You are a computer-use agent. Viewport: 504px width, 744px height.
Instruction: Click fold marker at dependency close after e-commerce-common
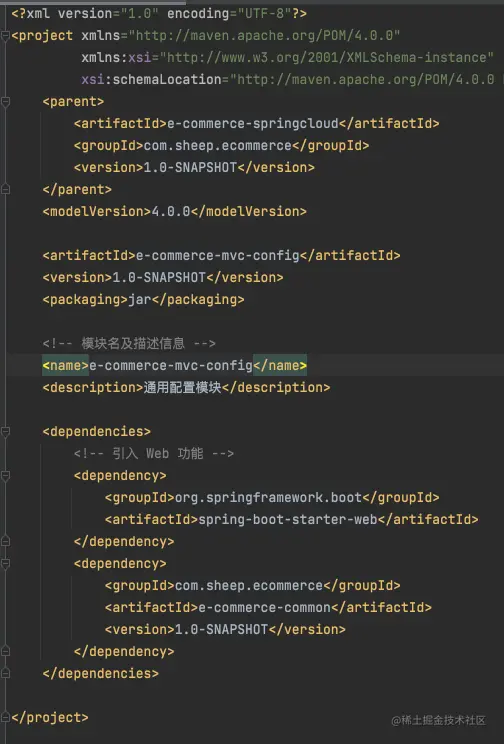pyautogui.click(x=5, y=651)
